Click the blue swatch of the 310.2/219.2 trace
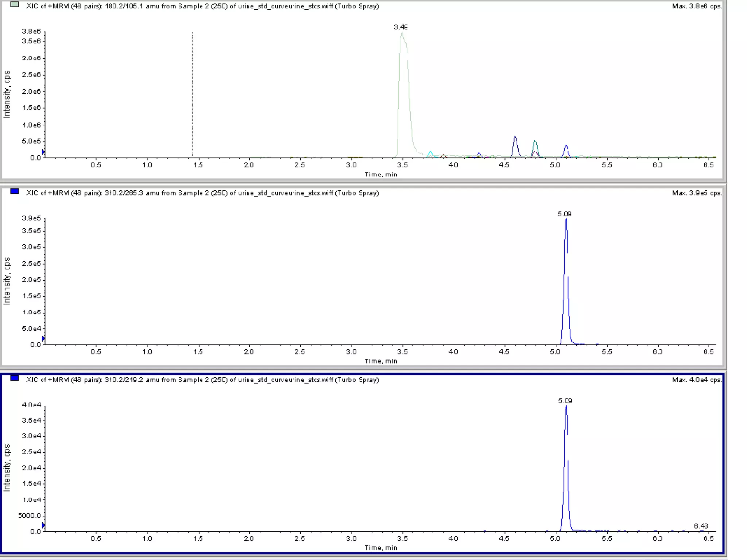 [x=15, y=378]
